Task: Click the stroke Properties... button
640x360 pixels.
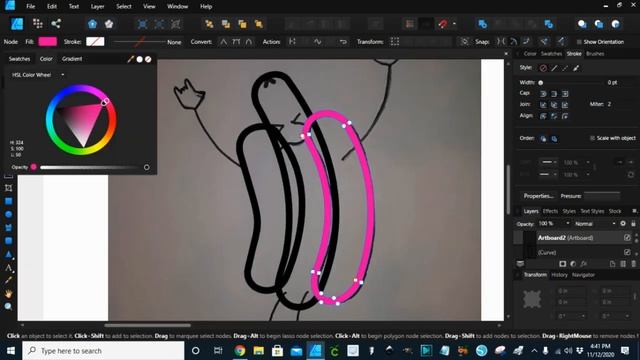Action: click(x=538, y=196)
